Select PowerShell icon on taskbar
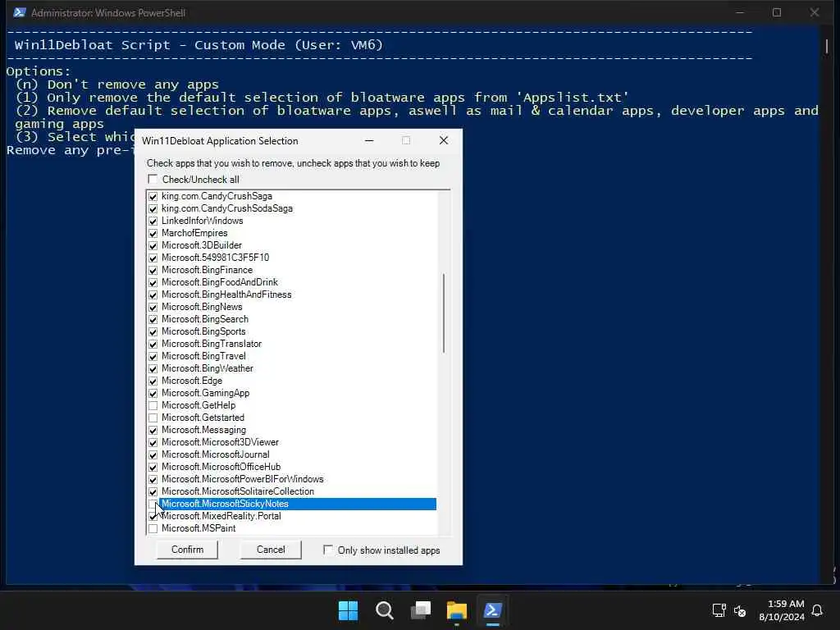Viewport: 840px width, 630px height. click(x=493, y=610)
